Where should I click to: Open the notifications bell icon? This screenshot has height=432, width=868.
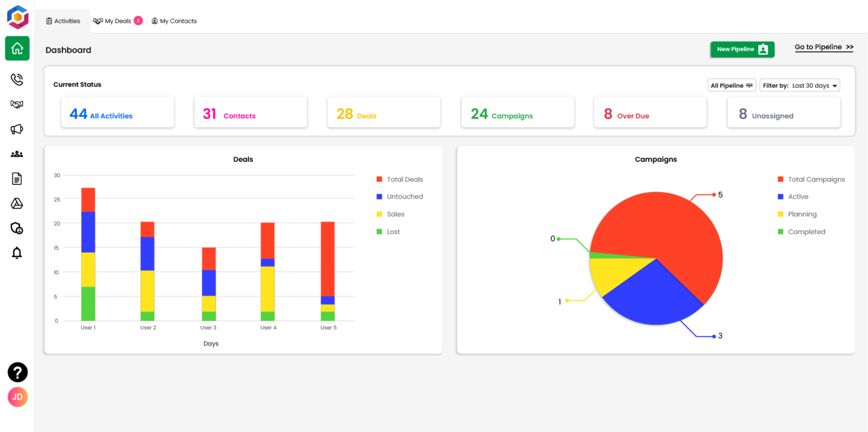17,253
